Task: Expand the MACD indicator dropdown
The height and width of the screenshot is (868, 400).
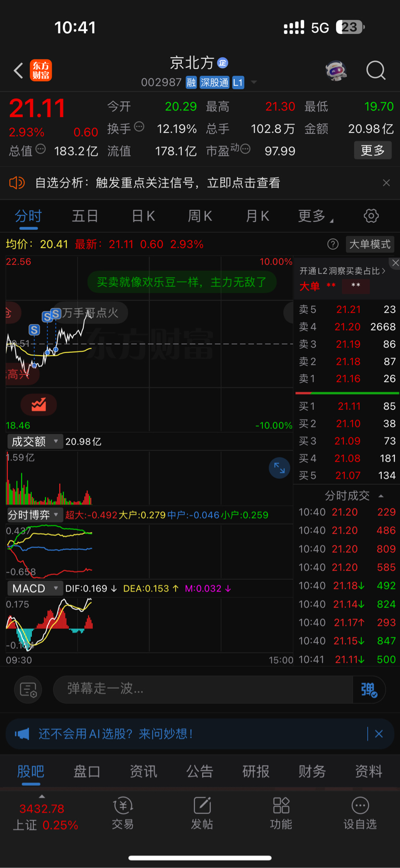Action: click(35, 589)
